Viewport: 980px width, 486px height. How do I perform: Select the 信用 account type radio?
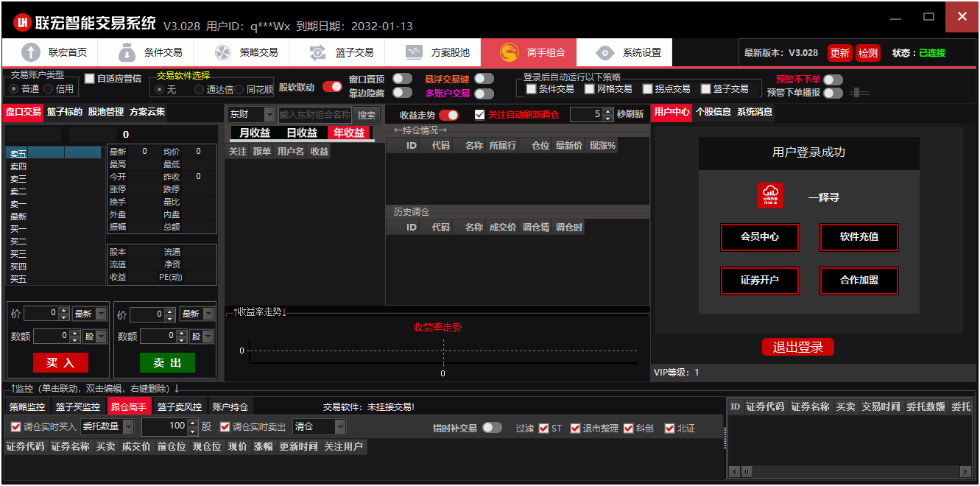coord(49,89)
